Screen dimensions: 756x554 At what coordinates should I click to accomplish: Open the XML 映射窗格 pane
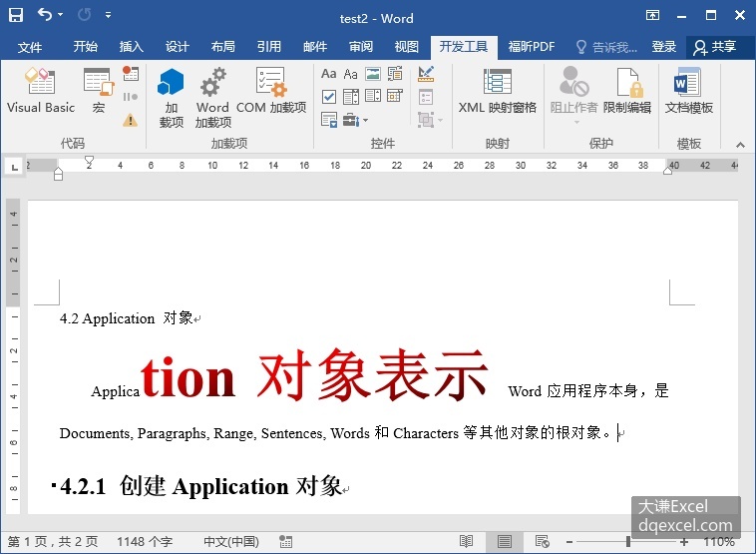497,91
